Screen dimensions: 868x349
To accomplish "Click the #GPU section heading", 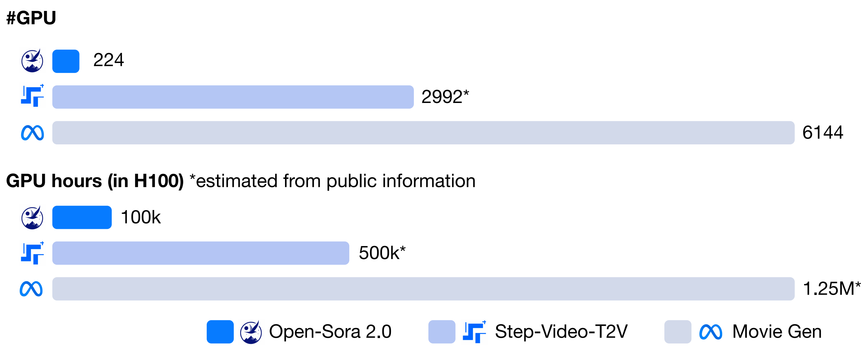I will pos(31,18).
